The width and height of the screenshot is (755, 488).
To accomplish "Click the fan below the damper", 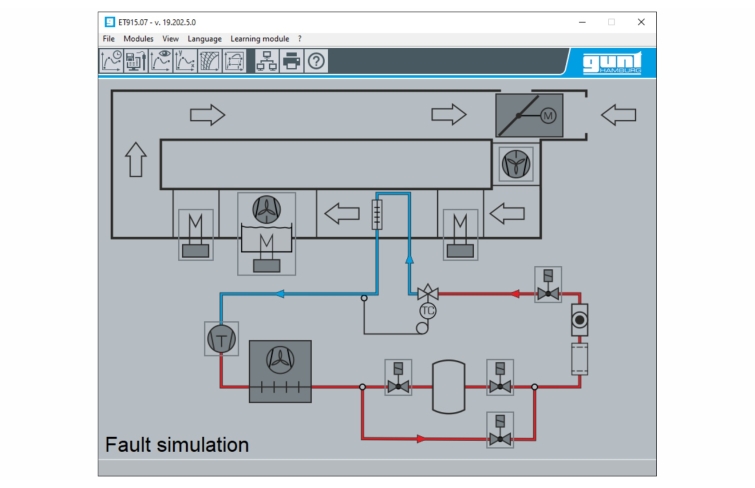I will point(516,164).
